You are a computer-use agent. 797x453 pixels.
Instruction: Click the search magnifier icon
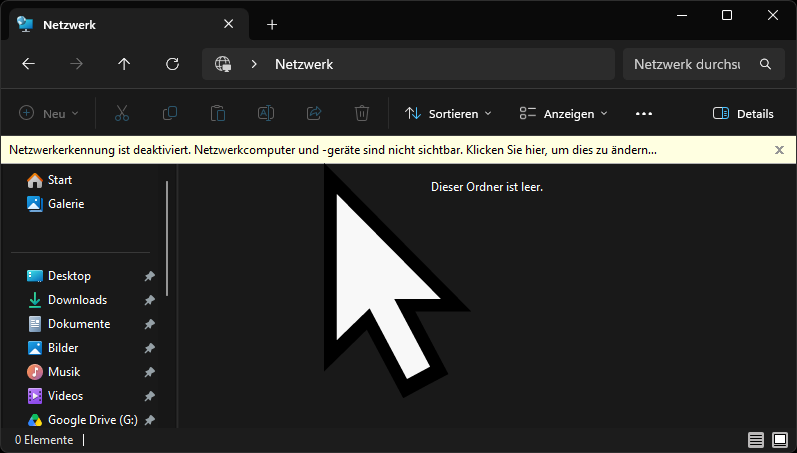765,64
